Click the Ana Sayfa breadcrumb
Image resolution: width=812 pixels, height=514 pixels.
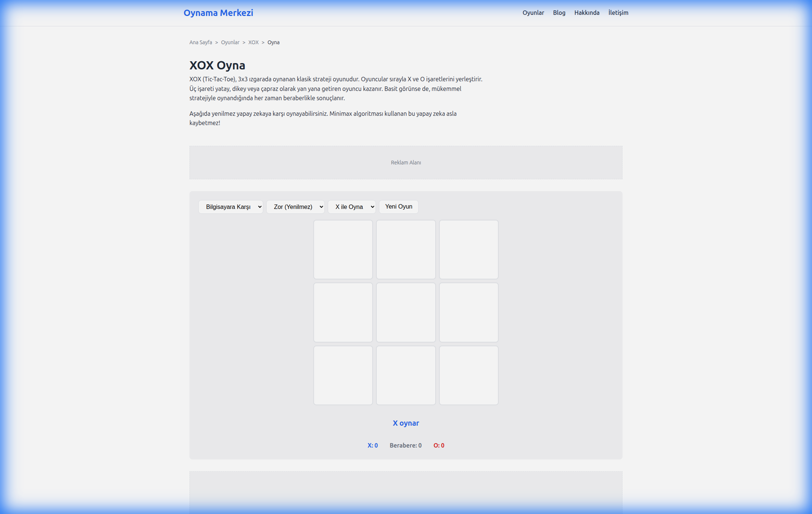tap(201, 42)
